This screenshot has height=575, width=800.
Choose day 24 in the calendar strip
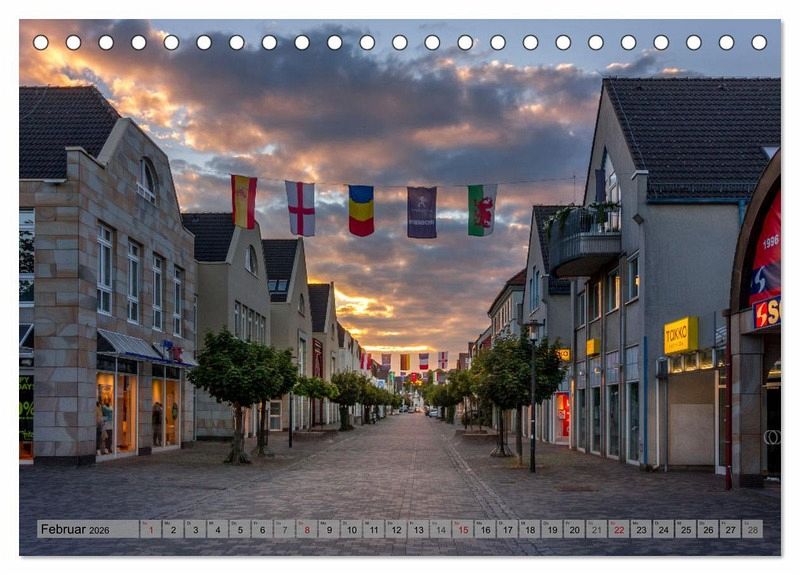663,529
